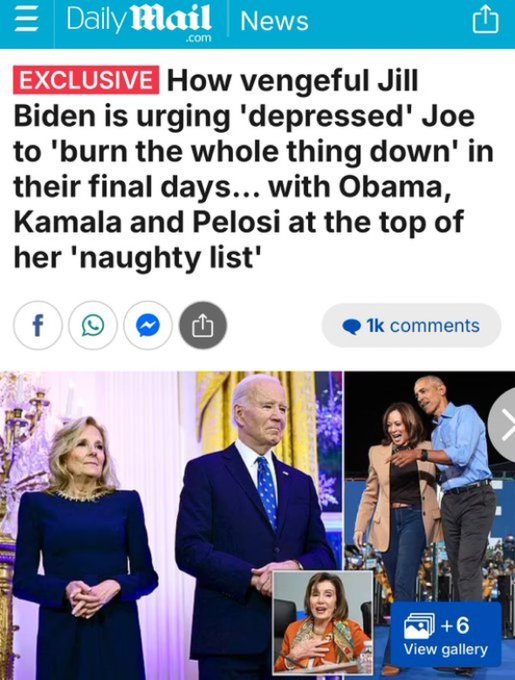Viewport: 515px width, 680px height.
Task: Share article on Facebook
Action: pos(38,325)
